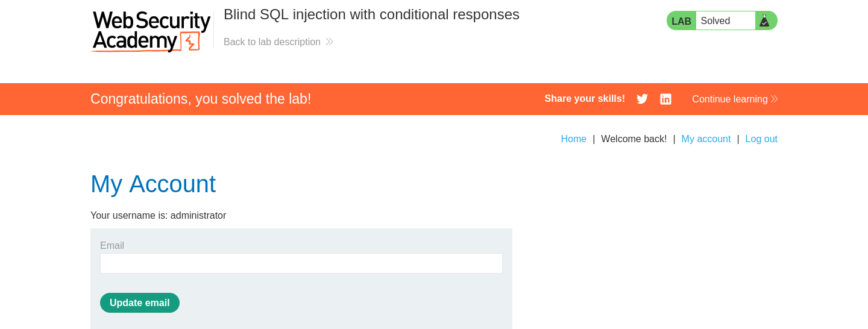The width and height of the screenshot is (868, 329).
Task: Click the orange lightning bolt in logo
Action: click(190, 42)
